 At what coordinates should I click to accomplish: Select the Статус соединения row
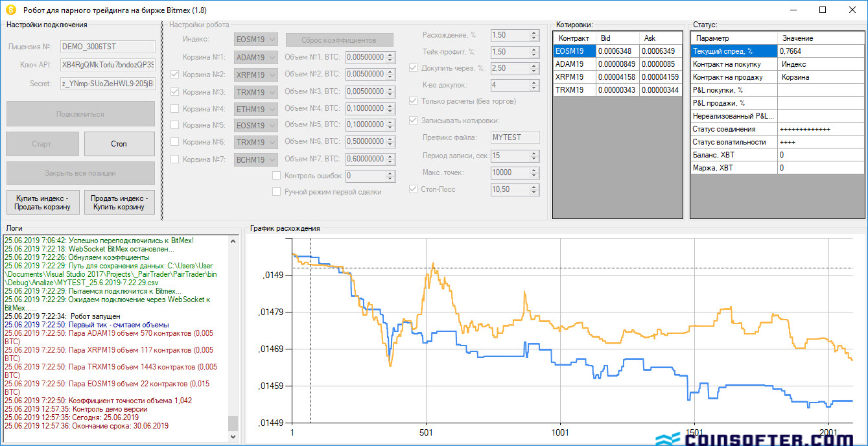click(777, 129)
